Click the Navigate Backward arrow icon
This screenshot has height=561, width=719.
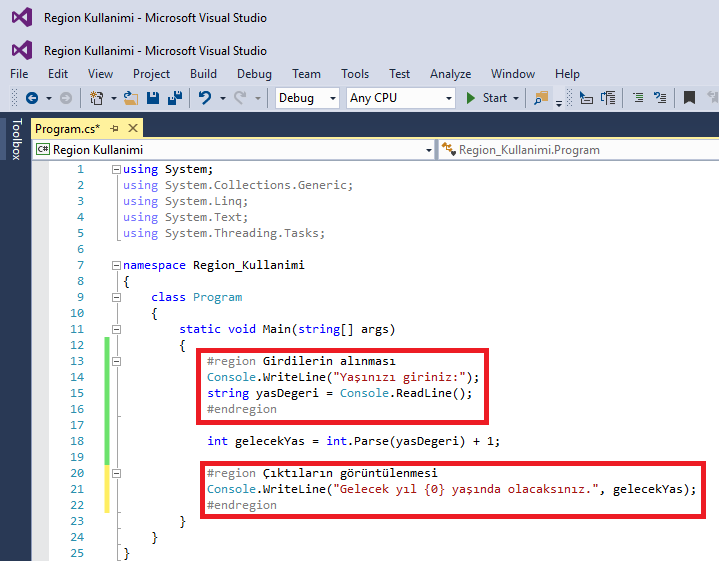pos(32,98)
